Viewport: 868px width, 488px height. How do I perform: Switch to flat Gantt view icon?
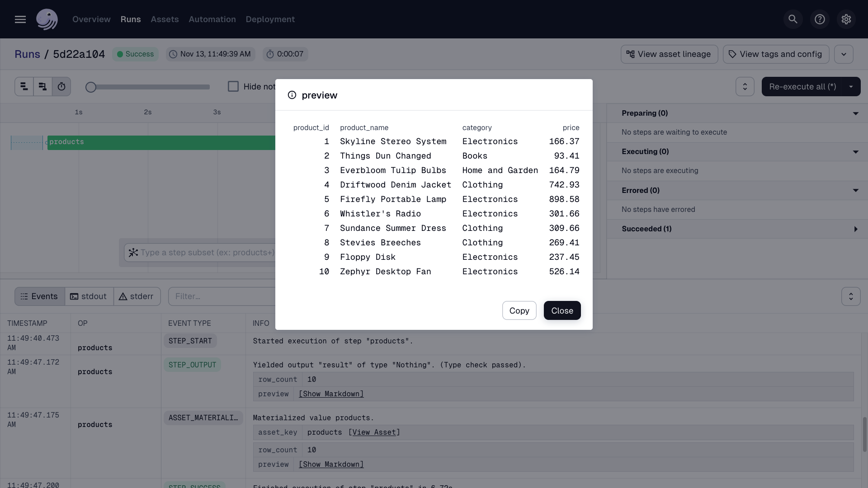click(x=24, y=87)
